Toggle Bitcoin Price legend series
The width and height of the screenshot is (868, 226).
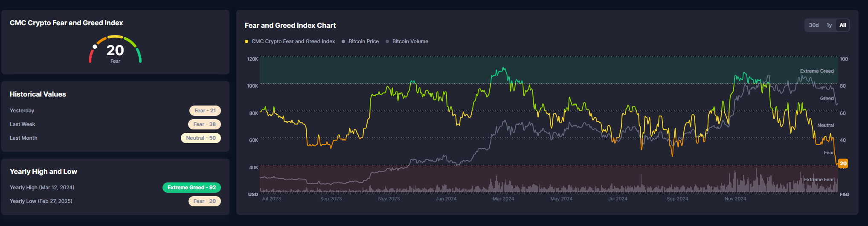[x=360, y=41]
